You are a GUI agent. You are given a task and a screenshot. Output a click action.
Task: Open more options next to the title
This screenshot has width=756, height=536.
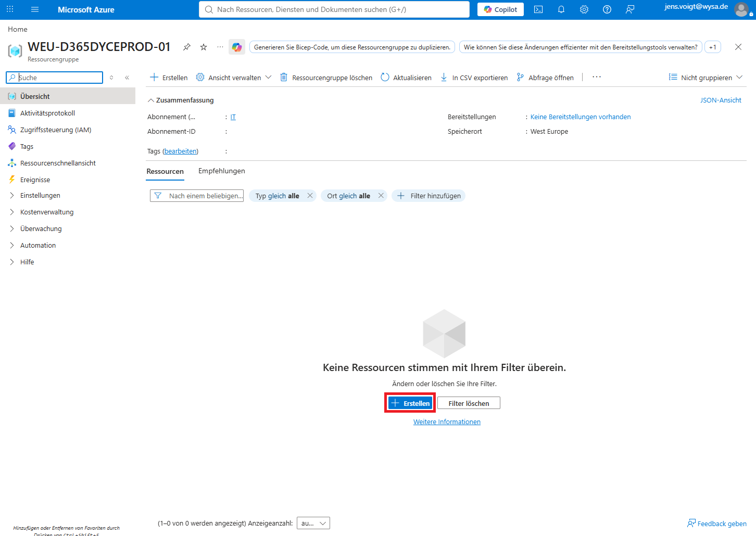click(220, 47)
